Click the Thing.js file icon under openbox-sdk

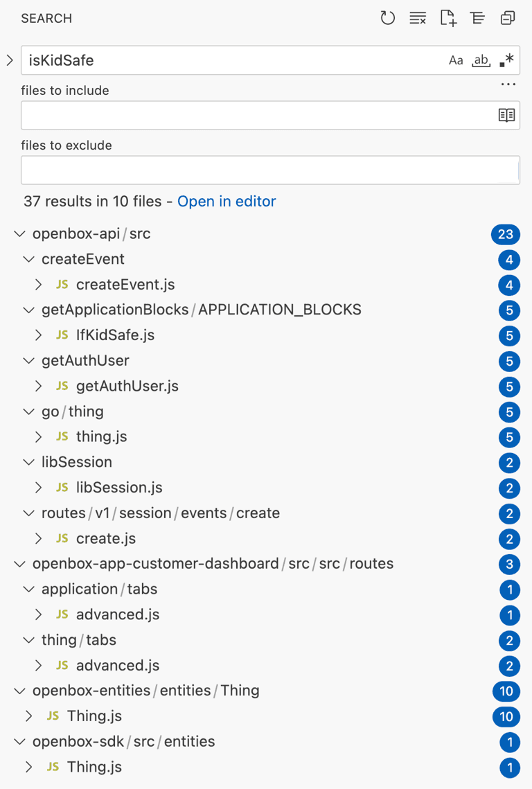(x=53, y=768)
